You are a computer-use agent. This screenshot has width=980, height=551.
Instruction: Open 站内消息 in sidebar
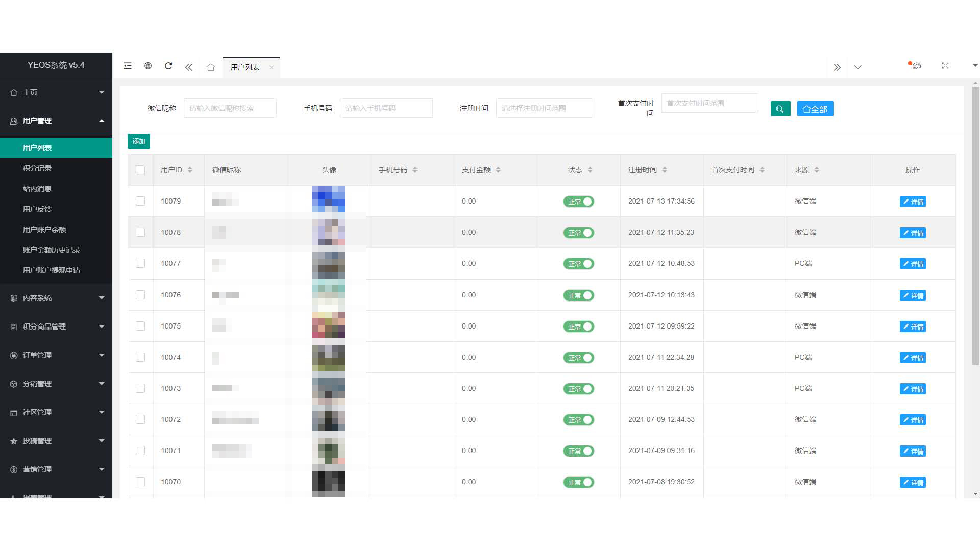(56, 189)
